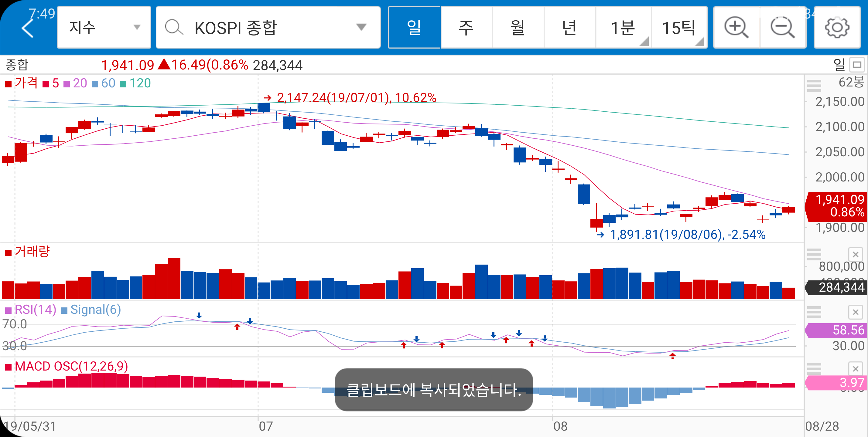The image size is (868, 437).
Task: Expand the 1분 minute interval options
Action: [x=623, y=27]
